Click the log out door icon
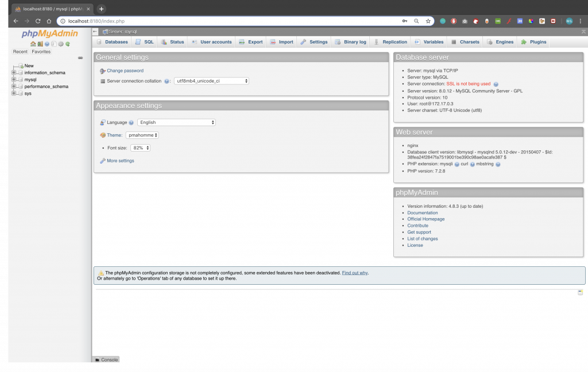 coord(40,44)
